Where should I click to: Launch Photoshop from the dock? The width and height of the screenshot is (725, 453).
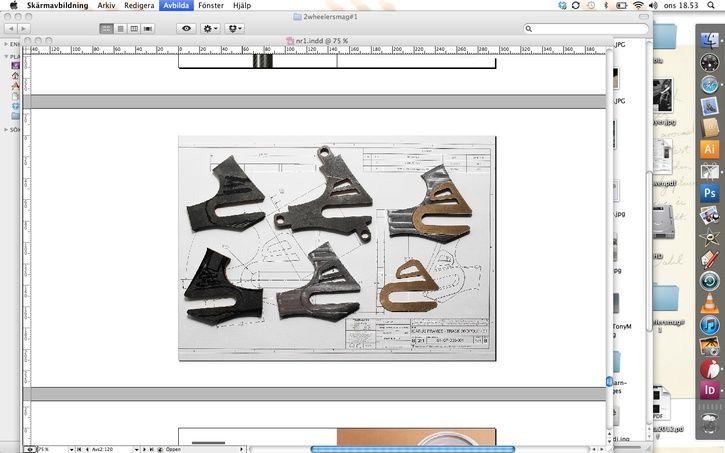coord(710,192)
